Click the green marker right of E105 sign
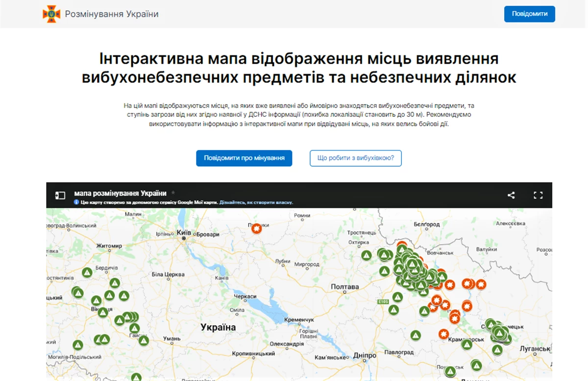Image resolution: width=588 pixels, height=381 pixels. pos(397,297)
